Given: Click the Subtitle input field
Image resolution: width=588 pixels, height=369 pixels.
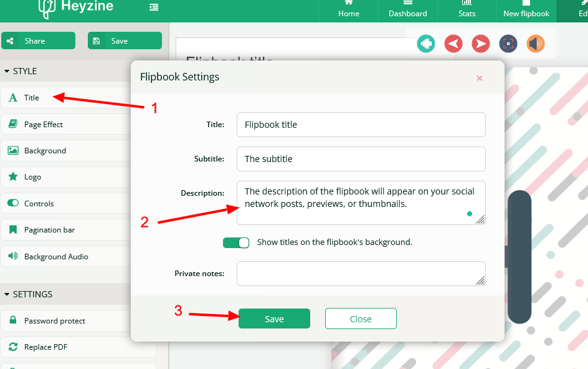Looking at the screenshot, I should (361, 159).
